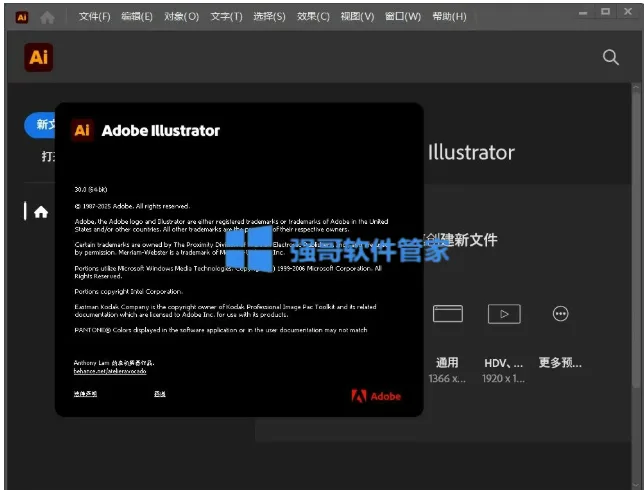Maximize the Illustrator window
This screenshot has height=490, width=644.
pyautogui.click(x=605, y=12)
